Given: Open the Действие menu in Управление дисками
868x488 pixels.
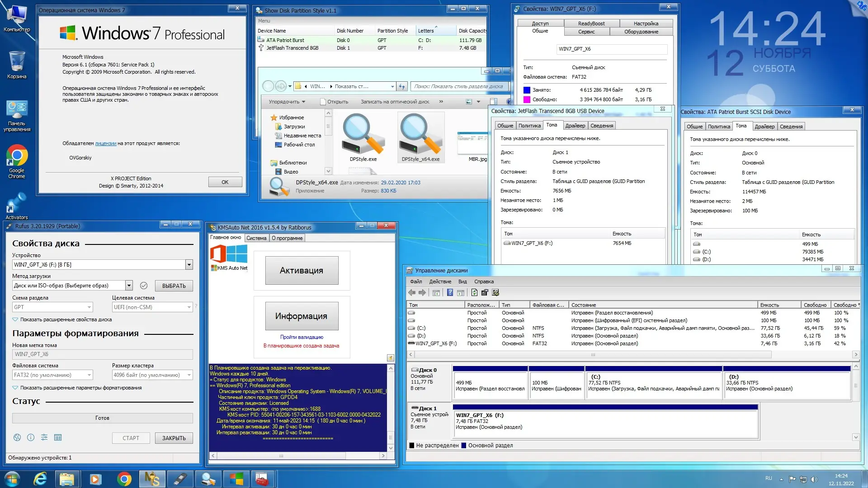Looking at the screenshot, I should tap(439, 282).
